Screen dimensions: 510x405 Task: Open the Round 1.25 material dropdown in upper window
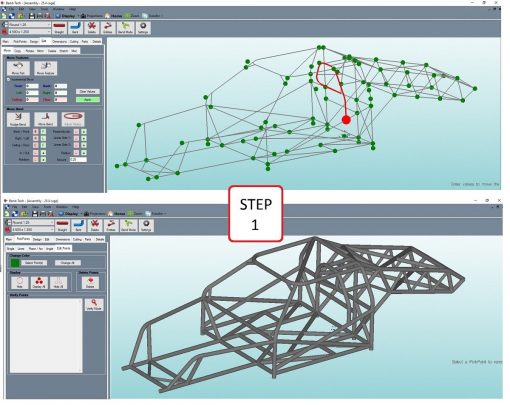point(30,24)
